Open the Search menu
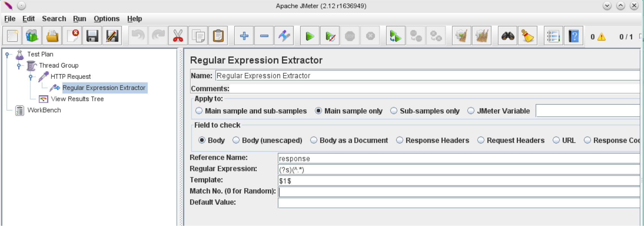Viewport: 644px width, 226px height. [x=54, y=19]
